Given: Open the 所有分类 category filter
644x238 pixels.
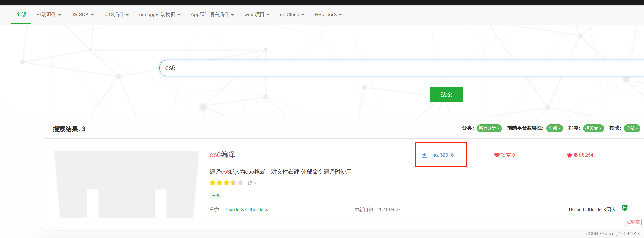Looking at the screenshot, I should pyautogui.click(x=489, y=128).
